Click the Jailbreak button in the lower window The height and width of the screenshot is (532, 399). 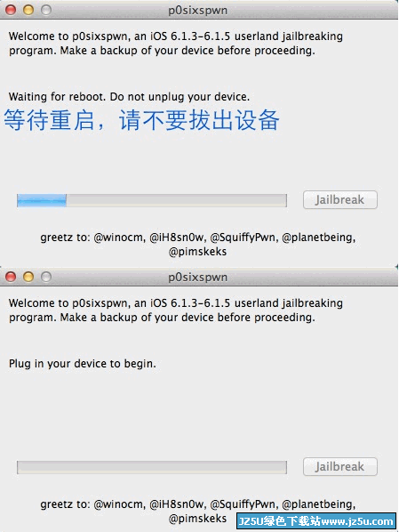tap(340, 466)
